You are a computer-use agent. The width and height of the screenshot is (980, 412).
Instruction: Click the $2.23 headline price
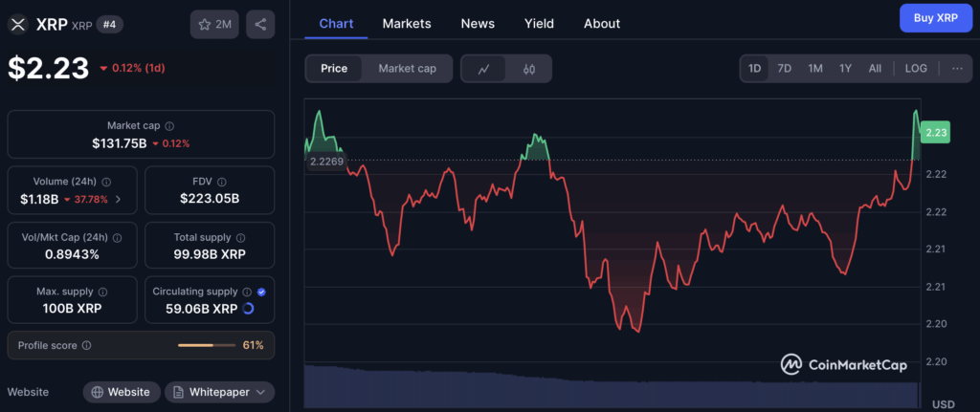pyautogui.click(x=49, y=68)
